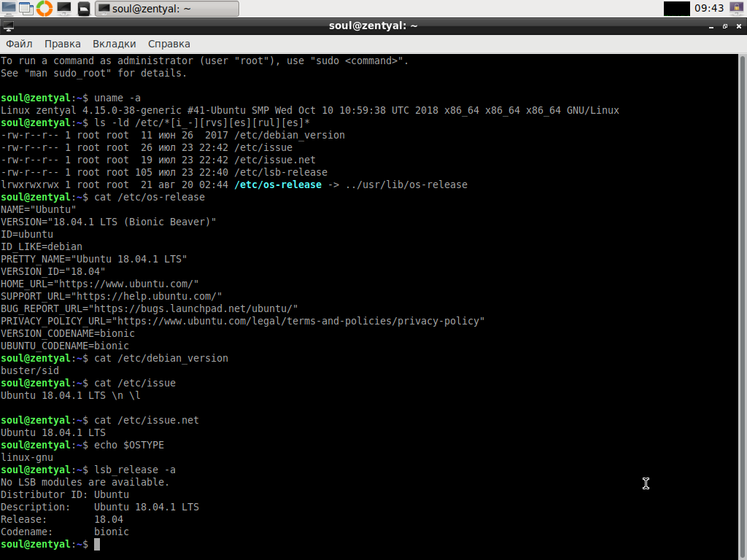Click the VERSION="18.04.1 LTS (Bionic Beaver)" line
Screen dimensions: 747x560
coord(109,222)
